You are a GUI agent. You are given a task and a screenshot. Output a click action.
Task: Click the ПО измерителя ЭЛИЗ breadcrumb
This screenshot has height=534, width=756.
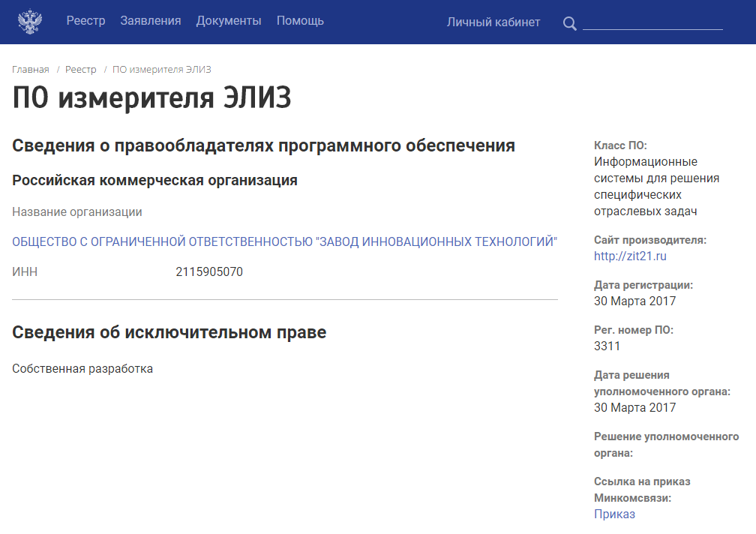point(162,70)
